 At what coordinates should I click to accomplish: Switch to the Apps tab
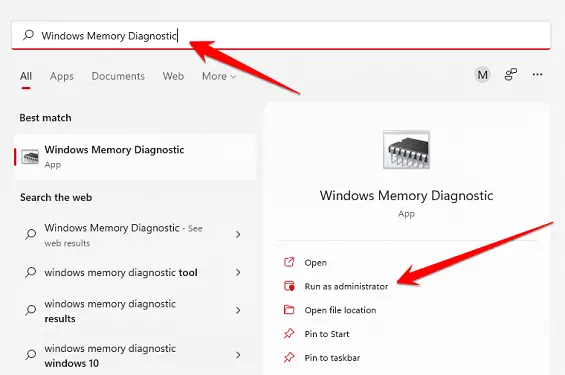(x=62, y=76)
